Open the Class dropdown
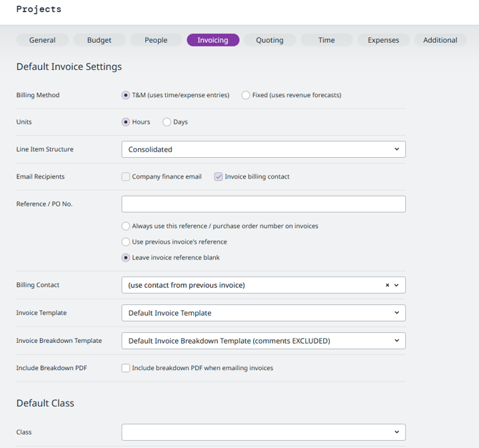This screenshot has width=479, height=448. point(264,432)
